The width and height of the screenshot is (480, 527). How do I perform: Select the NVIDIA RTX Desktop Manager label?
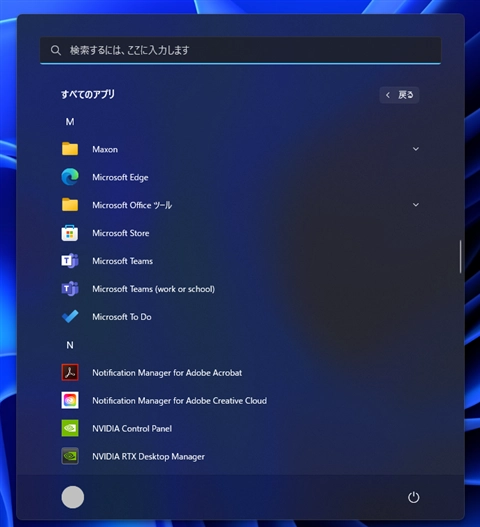point(148,457)
